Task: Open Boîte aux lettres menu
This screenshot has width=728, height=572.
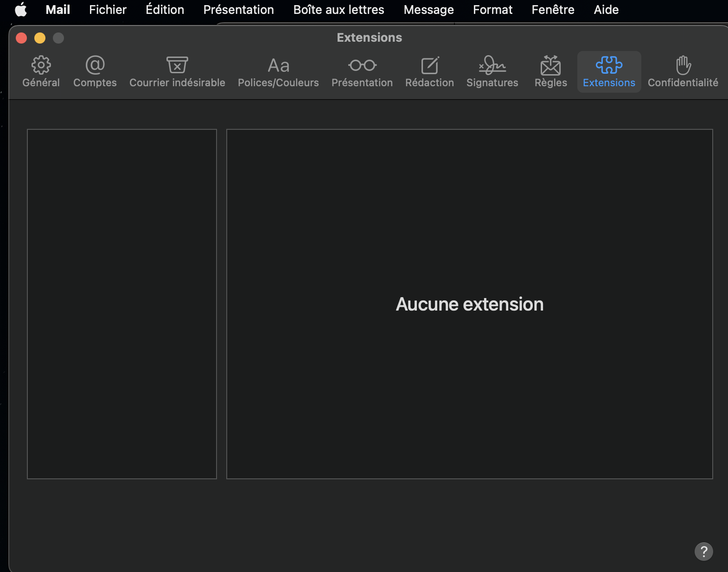Action: (338, 10)
